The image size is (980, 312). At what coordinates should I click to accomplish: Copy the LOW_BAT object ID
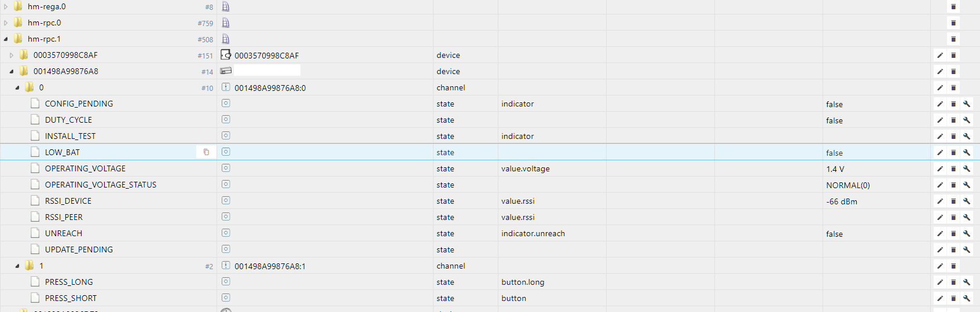click(206, 152)
